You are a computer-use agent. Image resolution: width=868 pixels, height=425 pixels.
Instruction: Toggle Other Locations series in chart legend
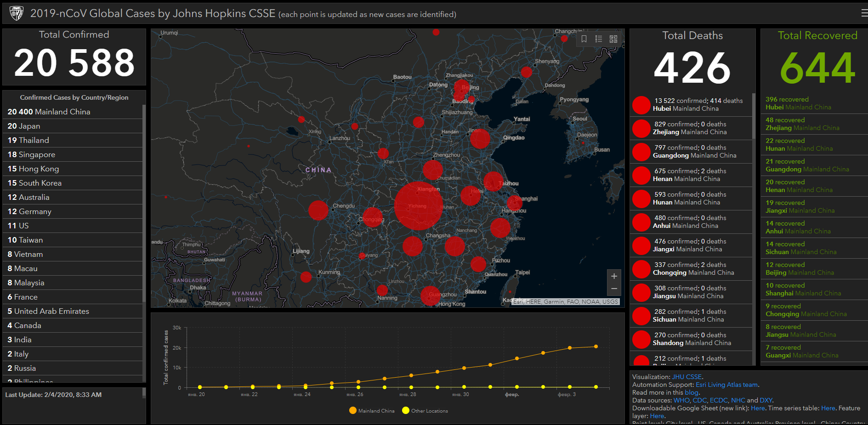[x=425, y=411]
